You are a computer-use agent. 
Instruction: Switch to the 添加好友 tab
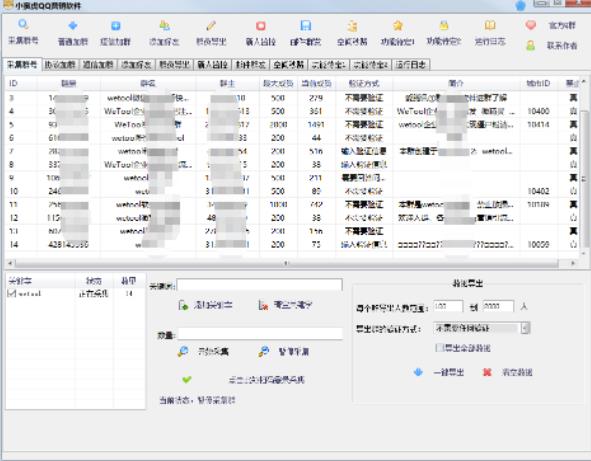pyautogui.click(x=136, y=65)
